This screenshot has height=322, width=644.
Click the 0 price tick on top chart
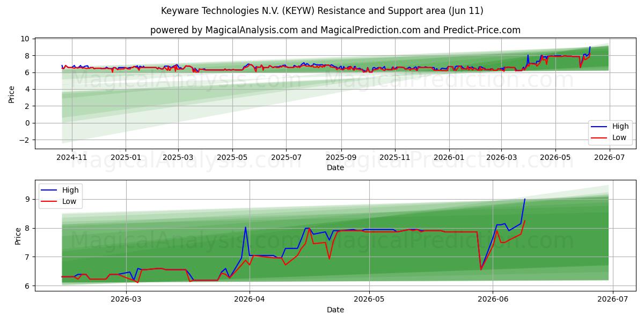(27, 123)
